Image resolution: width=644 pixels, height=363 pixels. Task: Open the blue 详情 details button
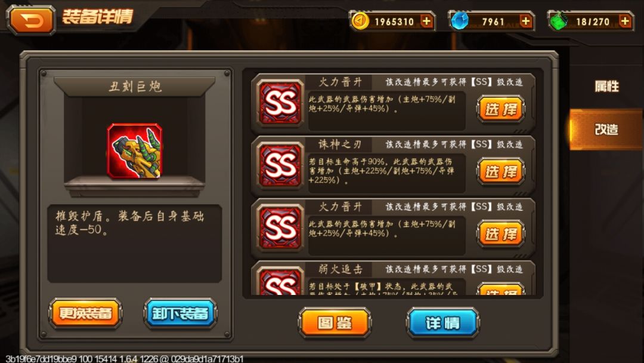(x=442, y=323)
